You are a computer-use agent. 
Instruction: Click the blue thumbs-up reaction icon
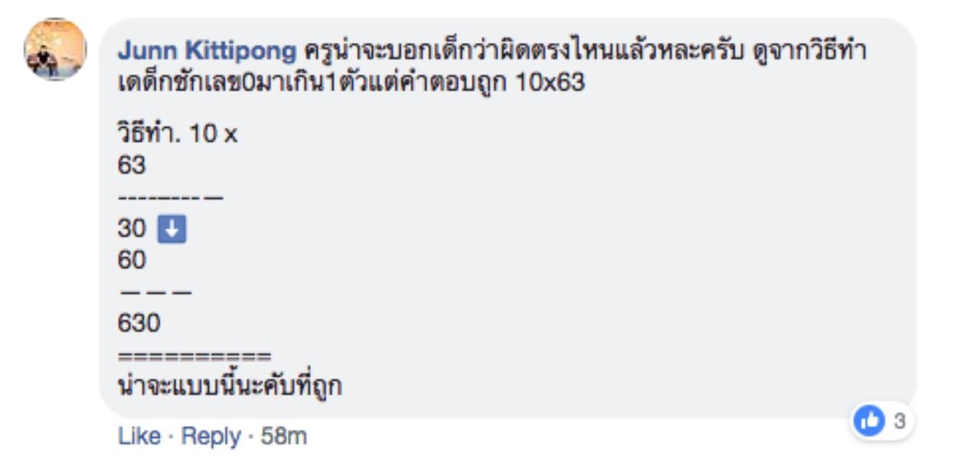point(867,421)
